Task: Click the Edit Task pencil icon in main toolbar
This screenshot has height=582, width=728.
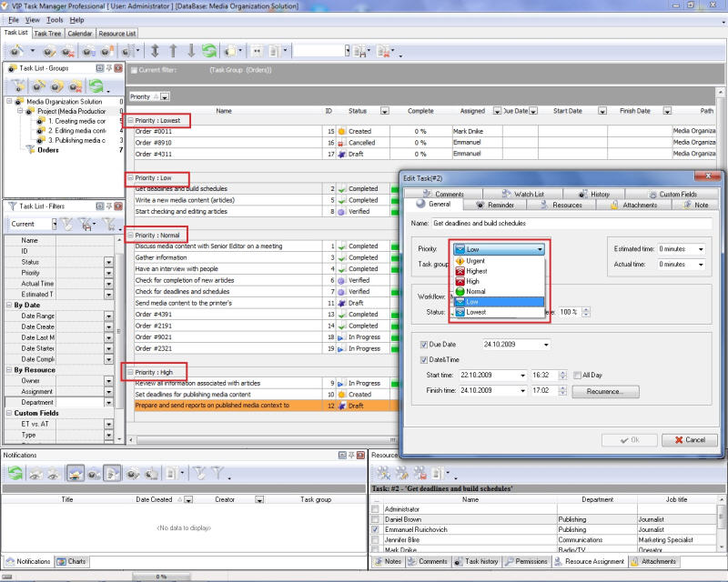Action: click(x=49, y=51)
